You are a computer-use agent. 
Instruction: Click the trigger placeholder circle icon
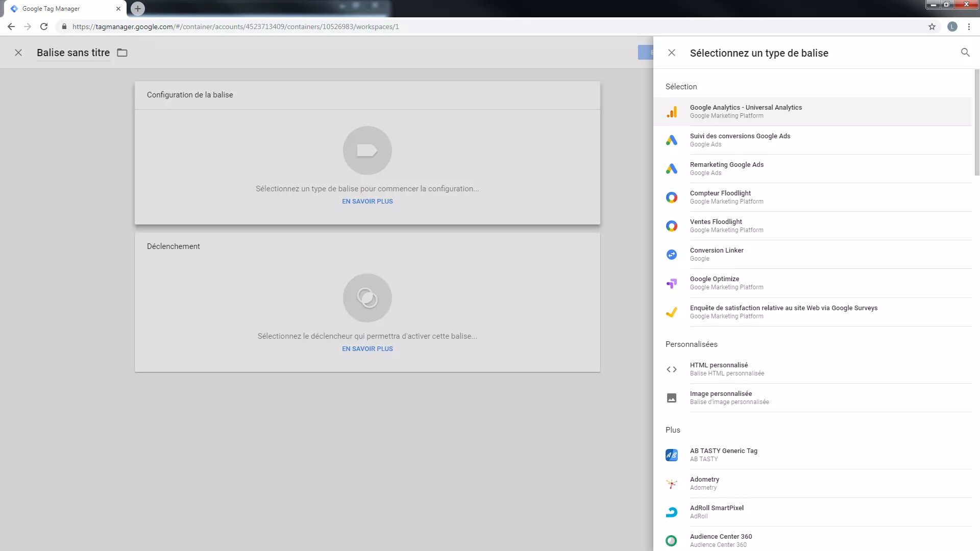(x=367, y=298)
